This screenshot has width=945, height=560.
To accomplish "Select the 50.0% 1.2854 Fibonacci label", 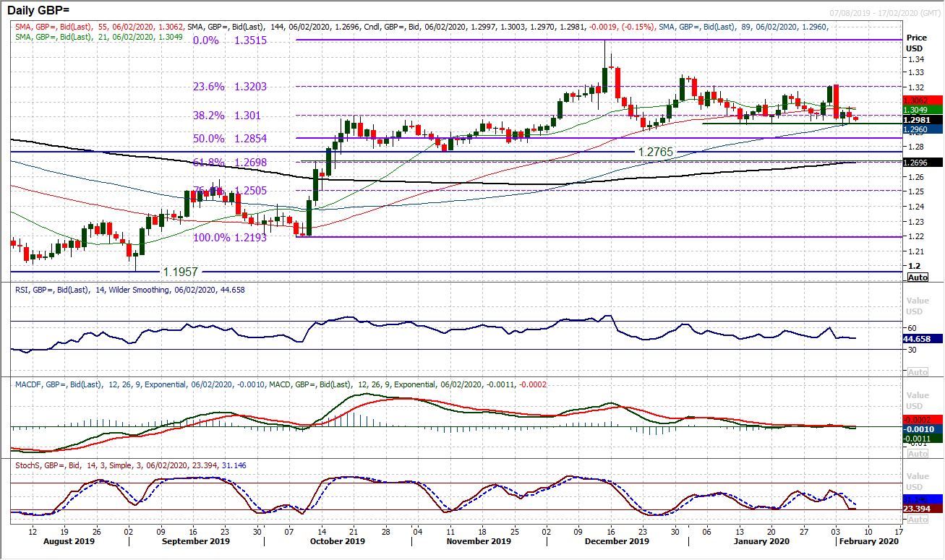I will 229,138.
